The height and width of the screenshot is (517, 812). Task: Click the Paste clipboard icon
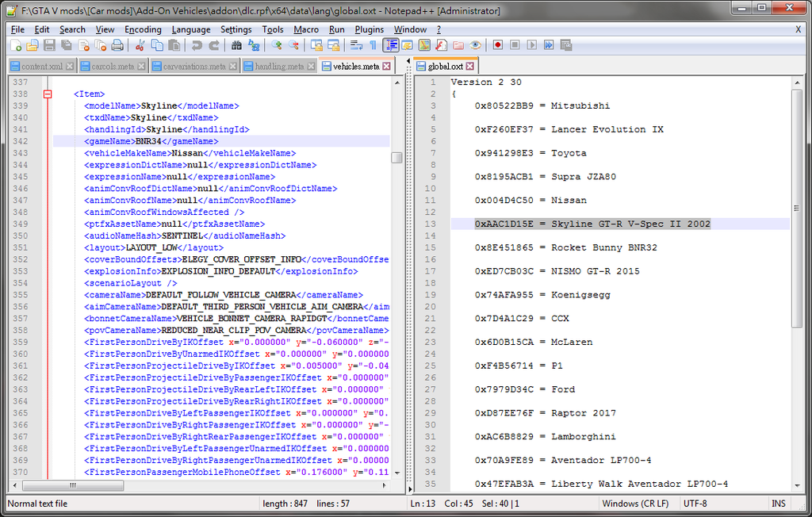click(x=174, y=45)
